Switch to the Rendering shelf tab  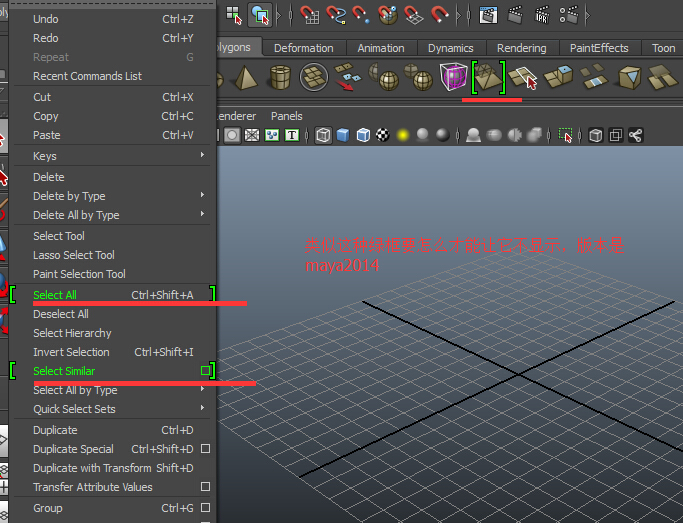(522, 48)
